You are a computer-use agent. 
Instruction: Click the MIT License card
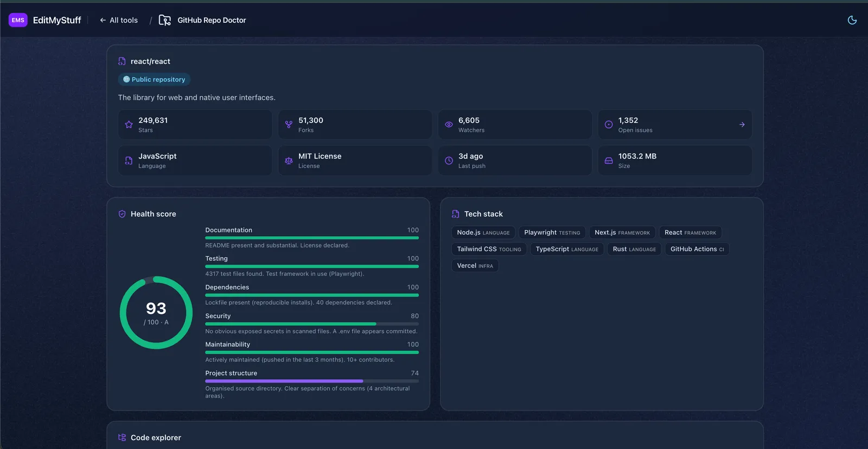point(355,161)
